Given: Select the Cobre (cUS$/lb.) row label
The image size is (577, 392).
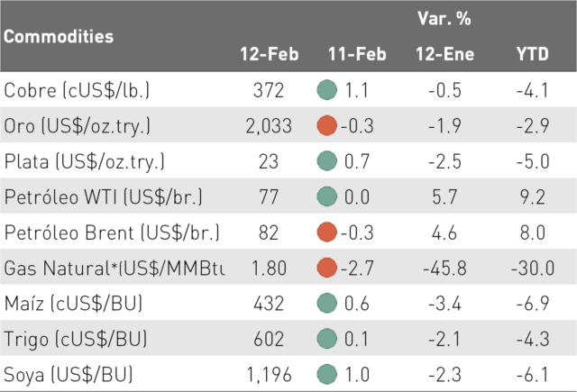Looking at the screenshot, I should (x=77, y=90).
